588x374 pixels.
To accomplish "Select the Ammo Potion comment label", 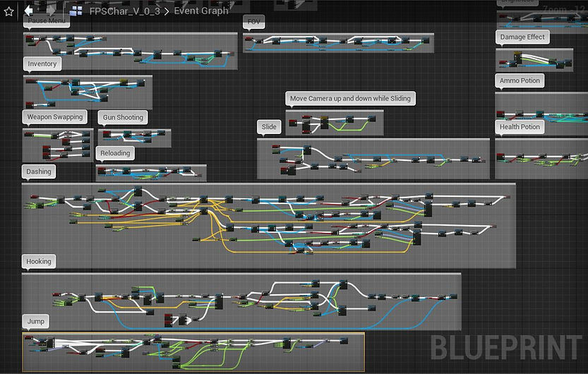I will click(520, 80).
